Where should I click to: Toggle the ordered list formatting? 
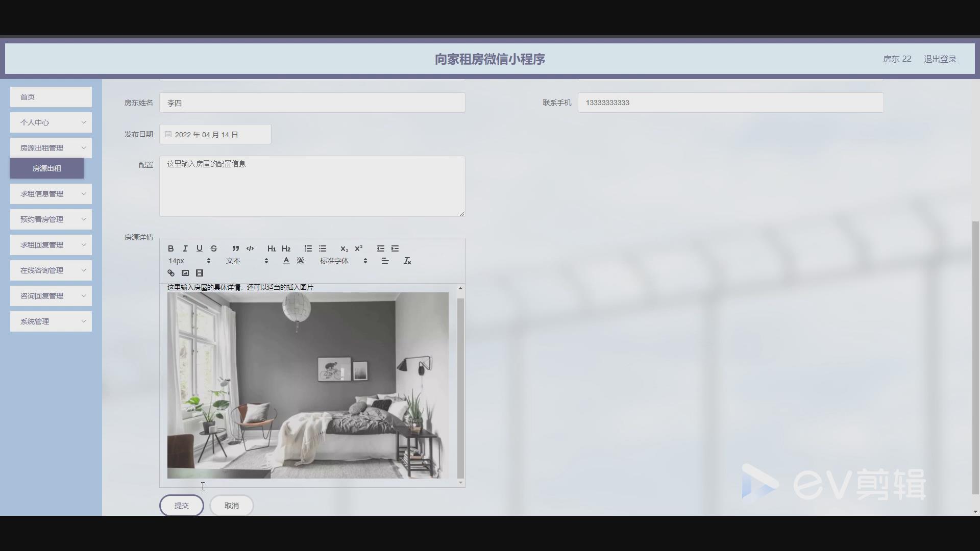[308, 248]
